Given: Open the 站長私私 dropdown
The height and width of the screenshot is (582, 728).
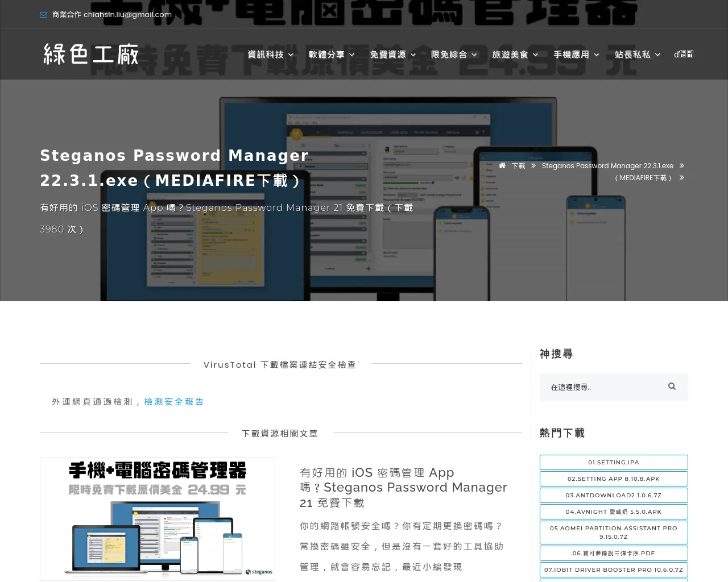Looking at the screenshot, I should 638,55.
